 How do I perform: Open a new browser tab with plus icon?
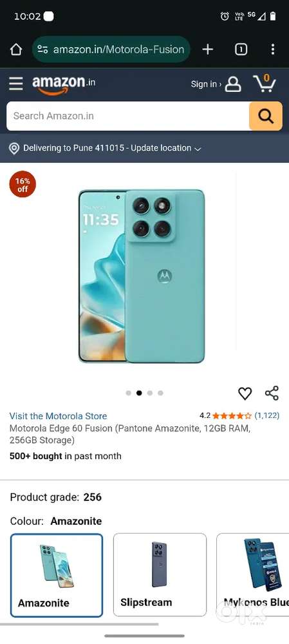pos(208,50)
